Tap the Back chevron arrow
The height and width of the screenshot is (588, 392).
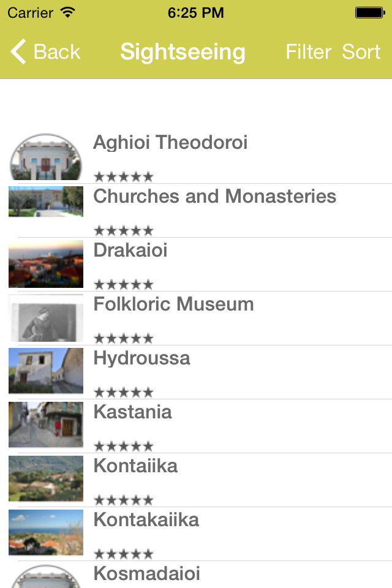pyautogui.click(x=18, y=52)
